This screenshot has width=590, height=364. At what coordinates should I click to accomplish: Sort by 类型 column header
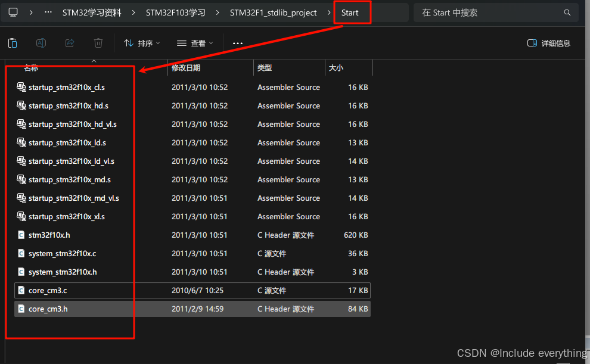(265, 68)
